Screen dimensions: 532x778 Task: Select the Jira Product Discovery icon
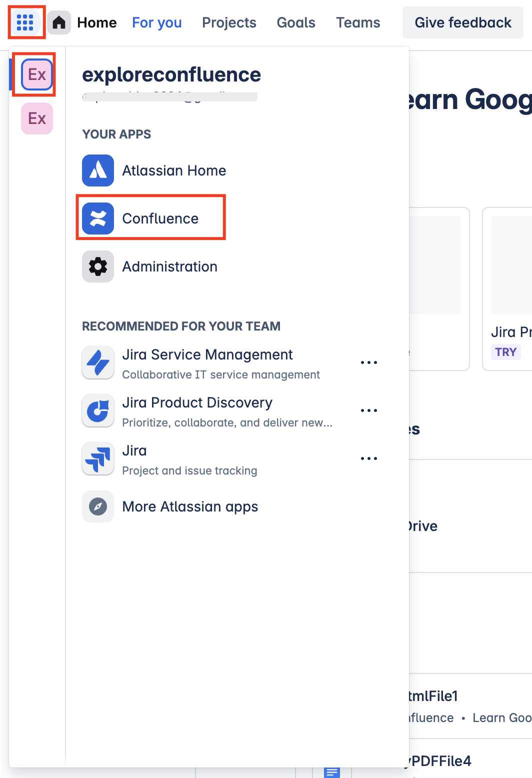click(x=98, y=410)
